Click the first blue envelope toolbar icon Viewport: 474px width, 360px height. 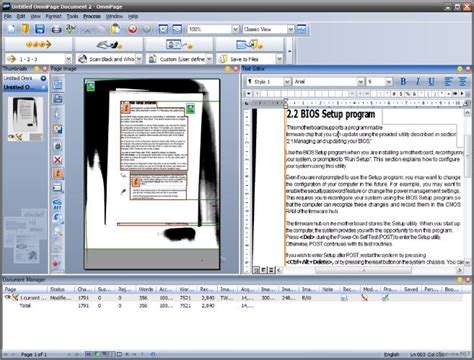163,29
